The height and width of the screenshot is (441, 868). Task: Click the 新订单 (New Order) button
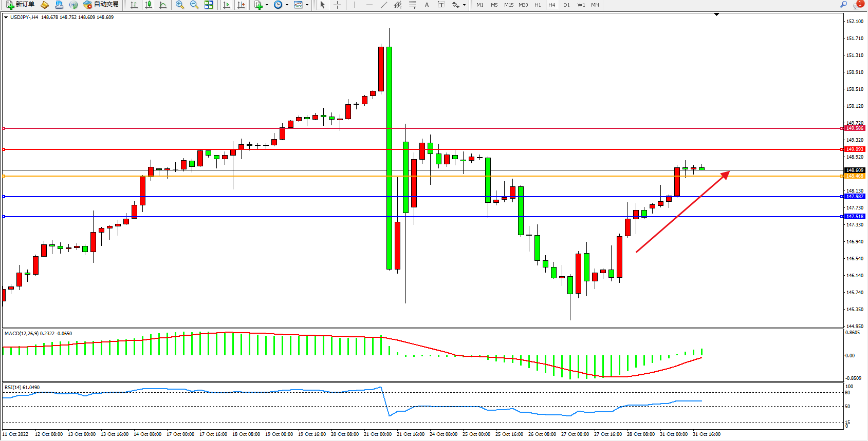[21, 5]
